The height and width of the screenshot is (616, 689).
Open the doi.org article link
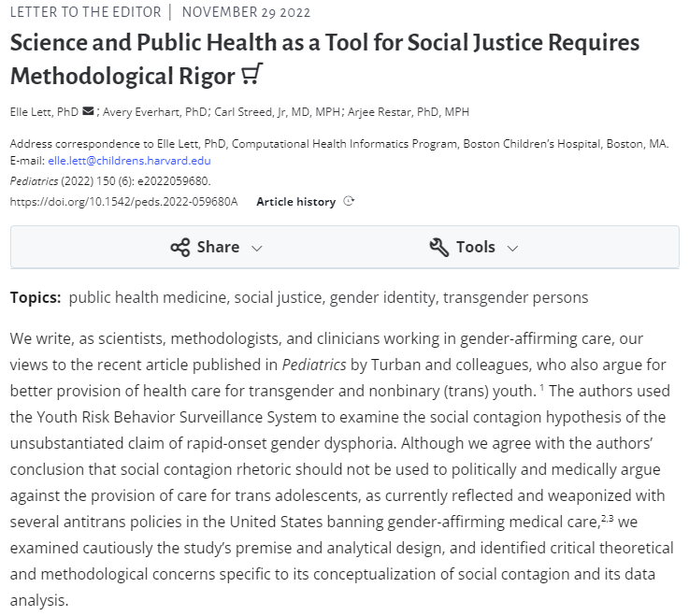point(123,201)
